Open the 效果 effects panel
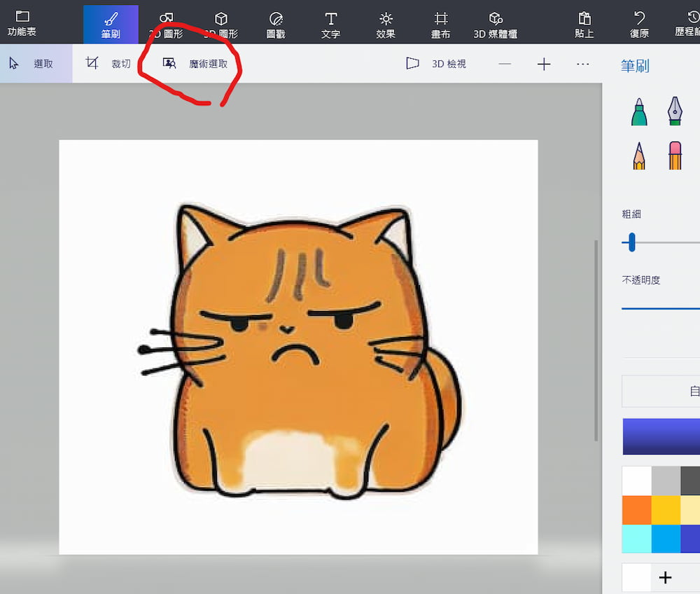The width and height of the screenshot is (700, 594). [386, 24]
